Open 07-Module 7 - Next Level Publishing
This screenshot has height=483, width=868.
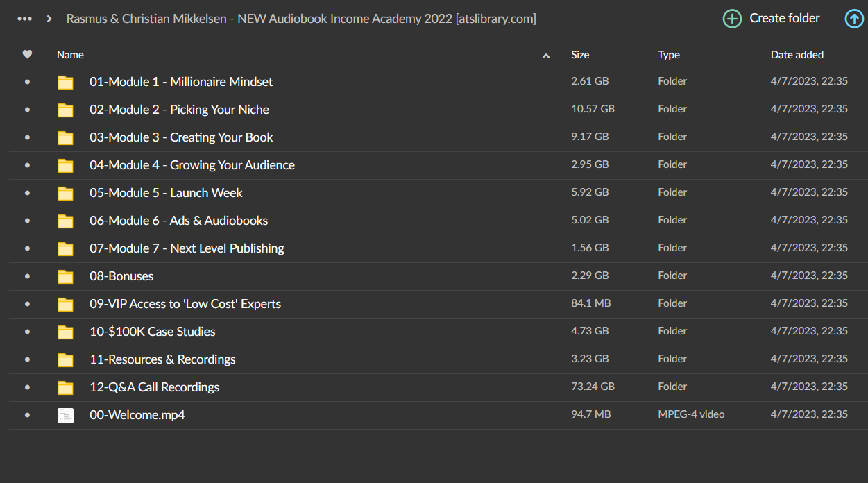coord(187,248)
